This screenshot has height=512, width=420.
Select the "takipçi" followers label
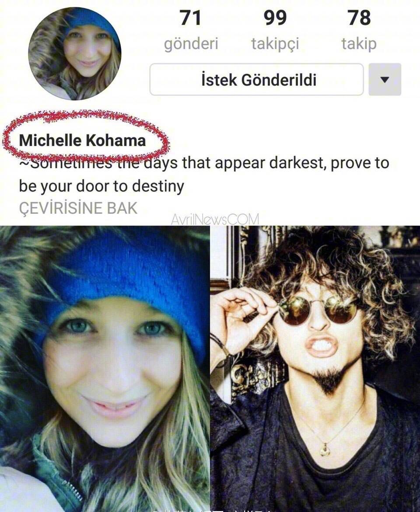pyautogui.click(x=275, y=44)
